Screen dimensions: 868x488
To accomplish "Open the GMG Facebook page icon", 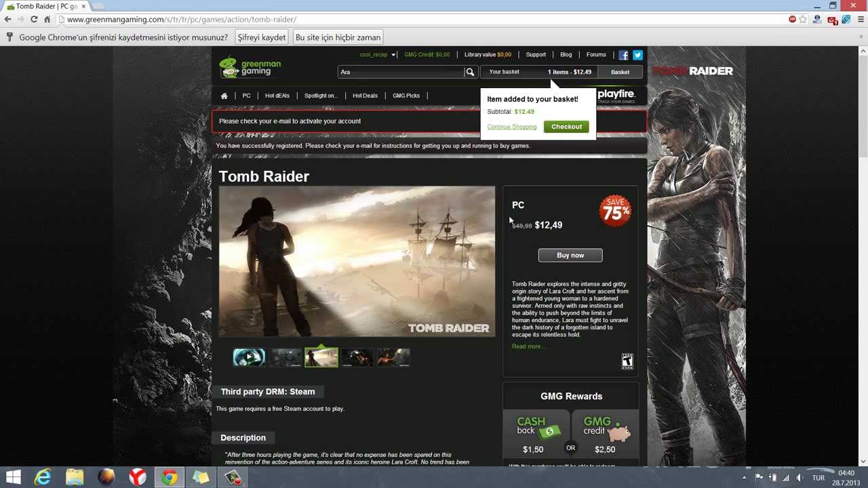I will pyautogui.click(x=623, y=55).
